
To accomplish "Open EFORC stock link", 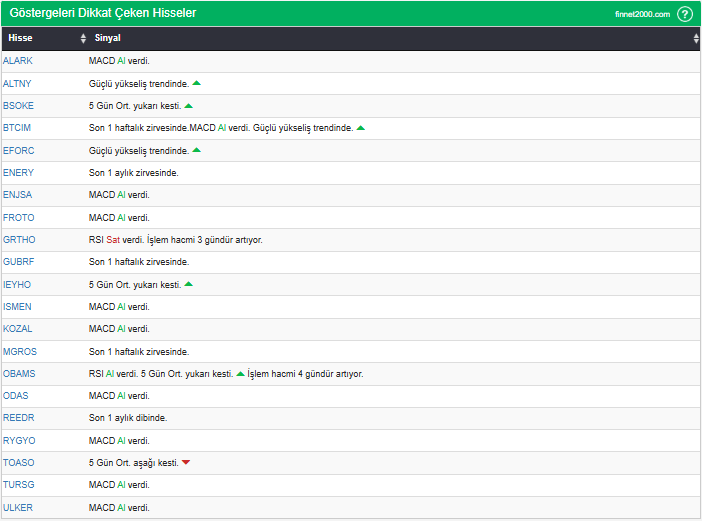I will (18, 151).
